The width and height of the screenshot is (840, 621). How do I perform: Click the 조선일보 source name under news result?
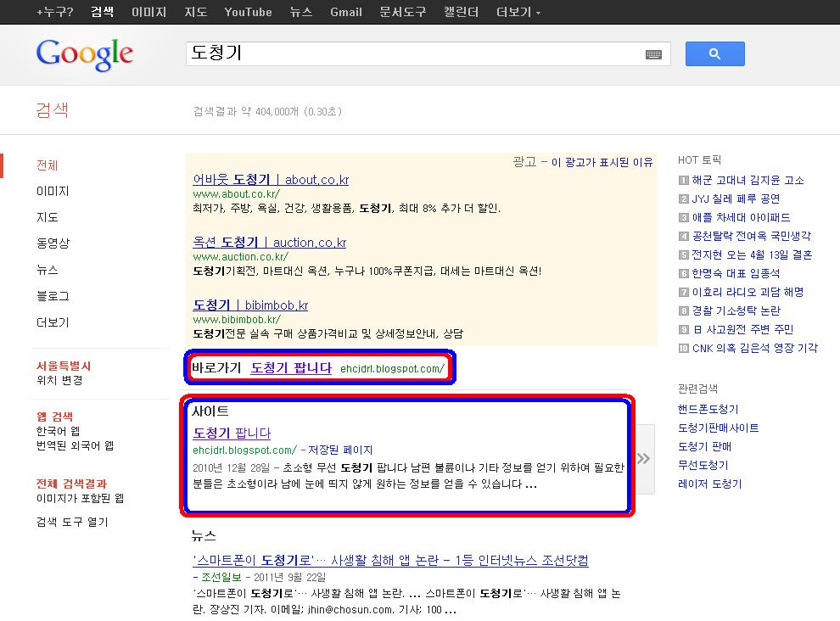pos(221,577)
